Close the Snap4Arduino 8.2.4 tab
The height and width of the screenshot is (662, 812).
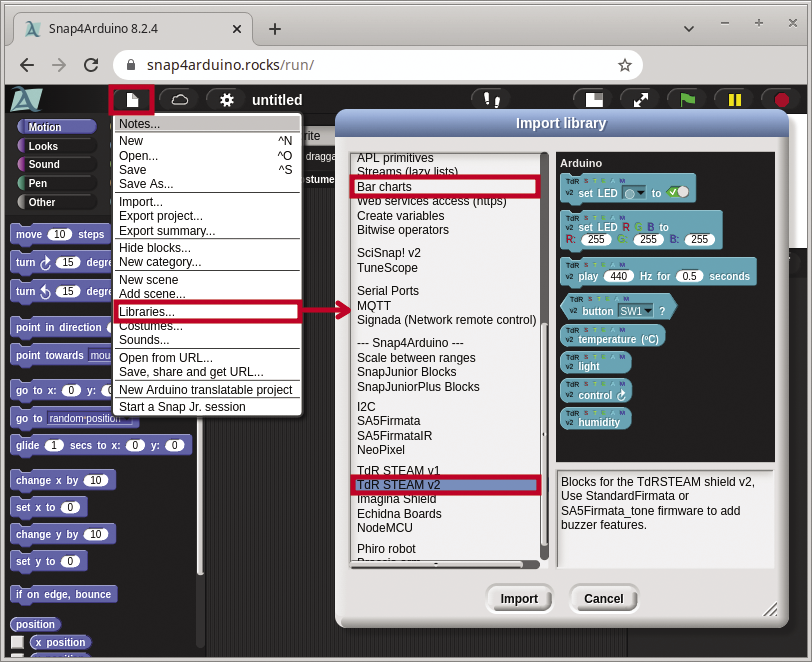coord(237,29)
